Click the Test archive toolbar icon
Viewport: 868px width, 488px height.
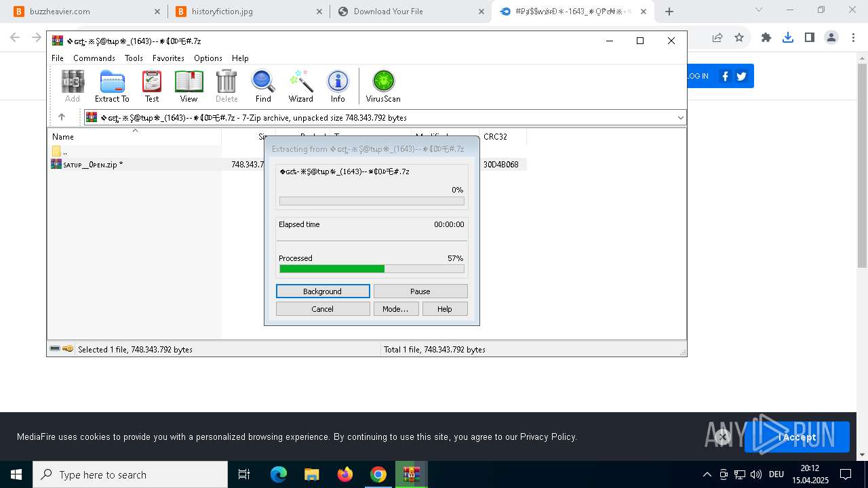coord(152,86)
